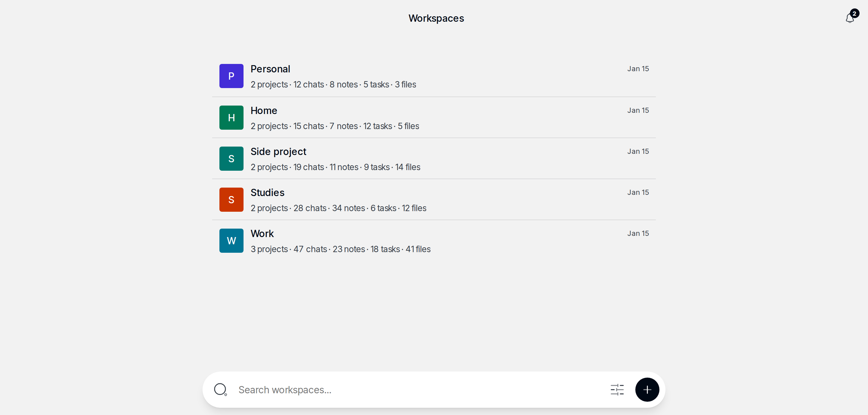Click the purple P workspace avatar
This screenshot has height=415, width=868.
click(x=231, y=76)
